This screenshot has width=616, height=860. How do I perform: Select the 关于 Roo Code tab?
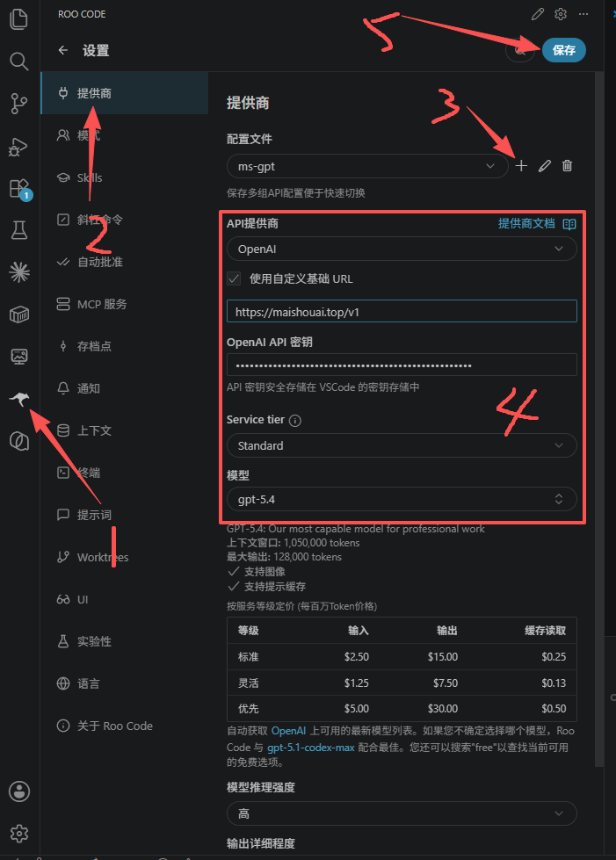tap(125, 726)
